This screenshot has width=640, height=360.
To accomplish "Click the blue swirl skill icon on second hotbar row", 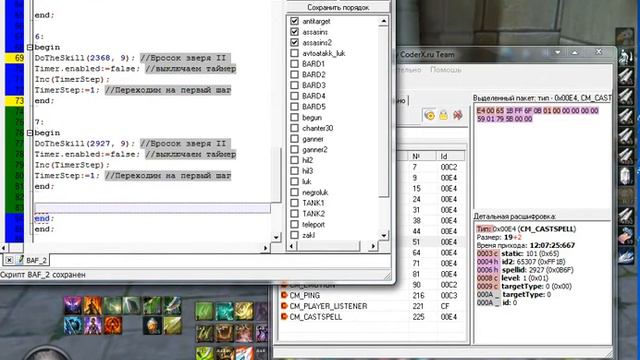I will coord(73,326).
